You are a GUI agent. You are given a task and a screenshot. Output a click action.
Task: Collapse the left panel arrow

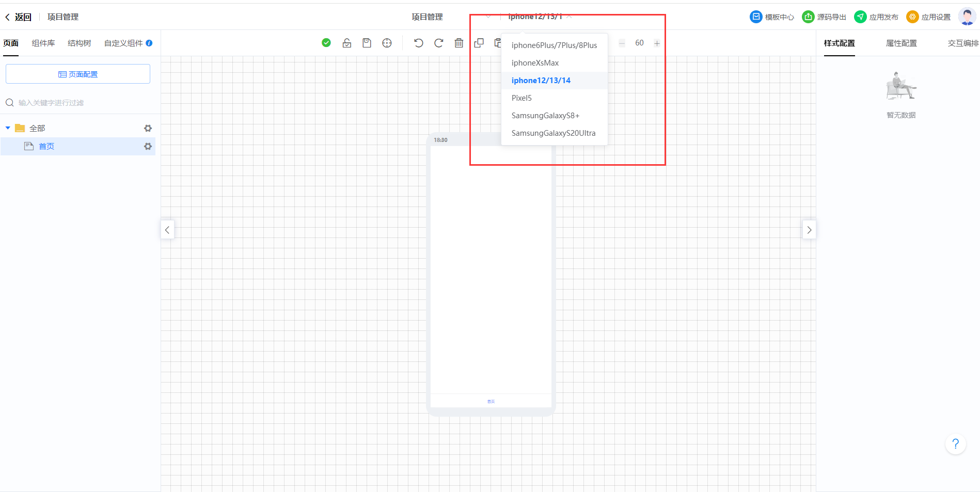click(167, 230)
